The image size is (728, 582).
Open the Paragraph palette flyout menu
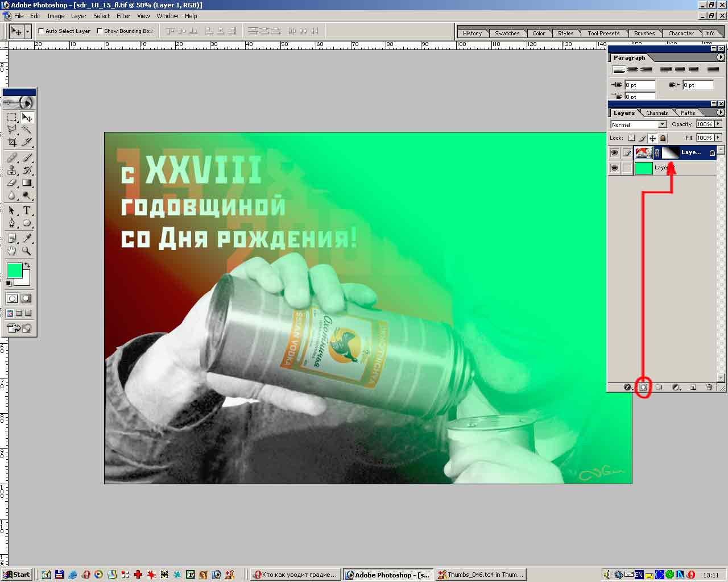point(721,57)
